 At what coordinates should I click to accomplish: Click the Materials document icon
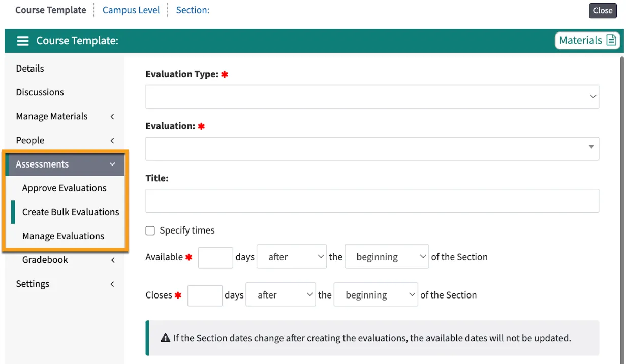click(611, 41)
